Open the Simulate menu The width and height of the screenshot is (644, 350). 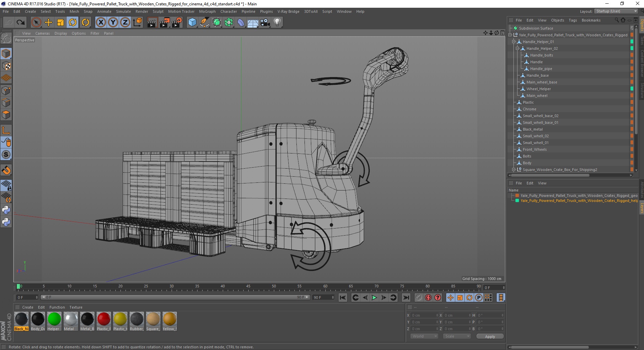(123, 11)
